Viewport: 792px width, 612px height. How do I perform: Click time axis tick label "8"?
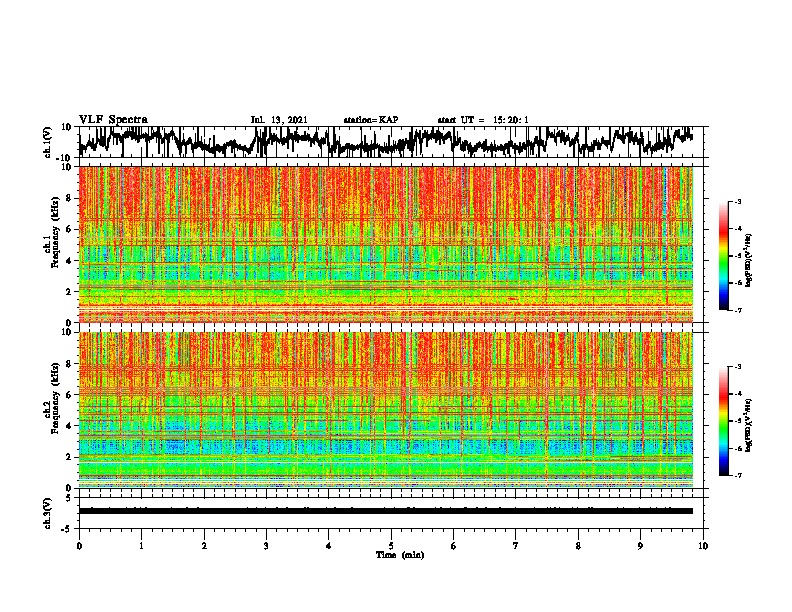click(578, 546)
